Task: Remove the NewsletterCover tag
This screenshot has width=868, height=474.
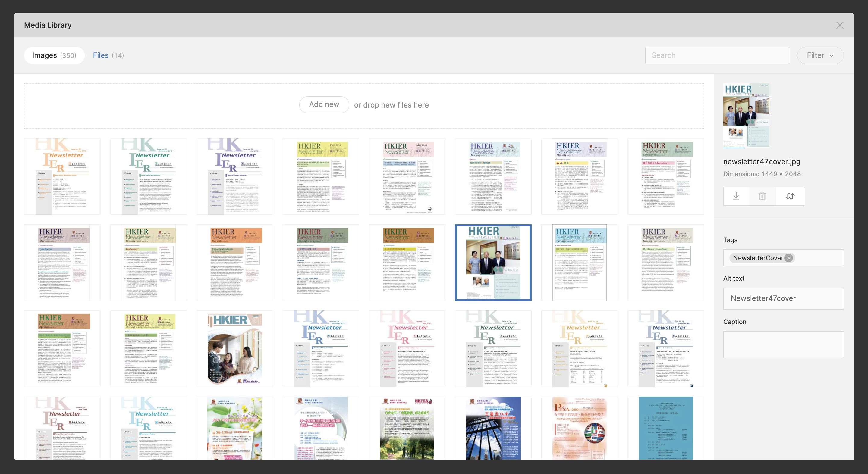Action: tap(788, 258)
